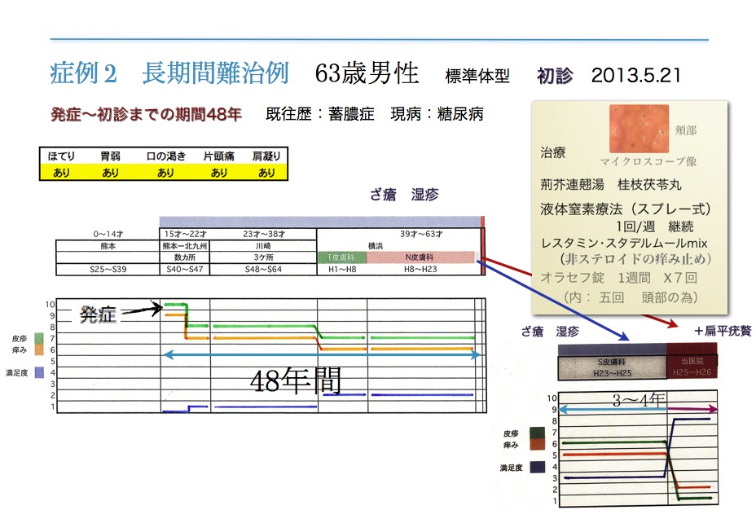Click the "39才〜63才" age range cell
The image size is (756, 532).
tap(421, 234)
